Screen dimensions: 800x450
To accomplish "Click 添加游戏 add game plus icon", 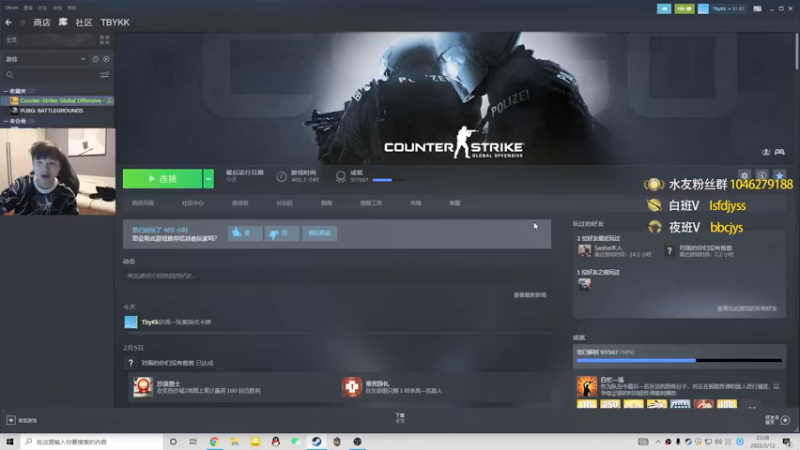I will [11, 420].
